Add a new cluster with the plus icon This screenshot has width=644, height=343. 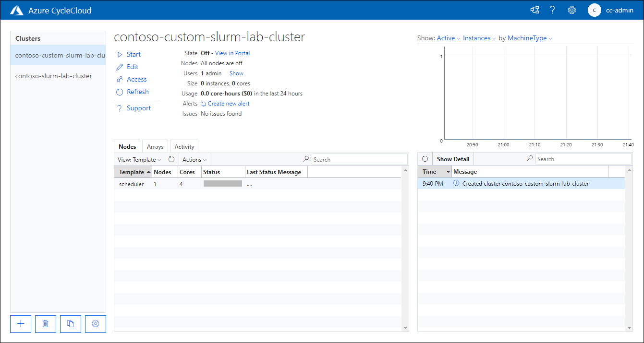tap(20, 324)
